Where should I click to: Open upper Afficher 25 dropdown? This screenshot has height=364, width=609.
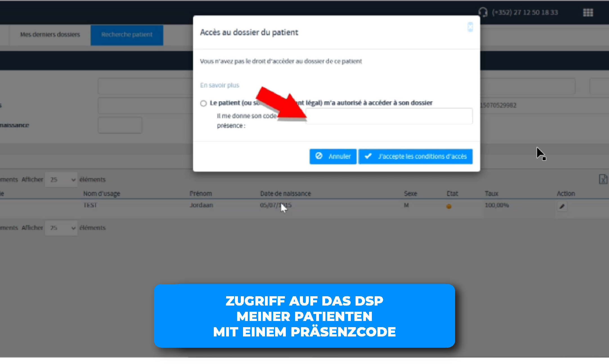(61, 179)
